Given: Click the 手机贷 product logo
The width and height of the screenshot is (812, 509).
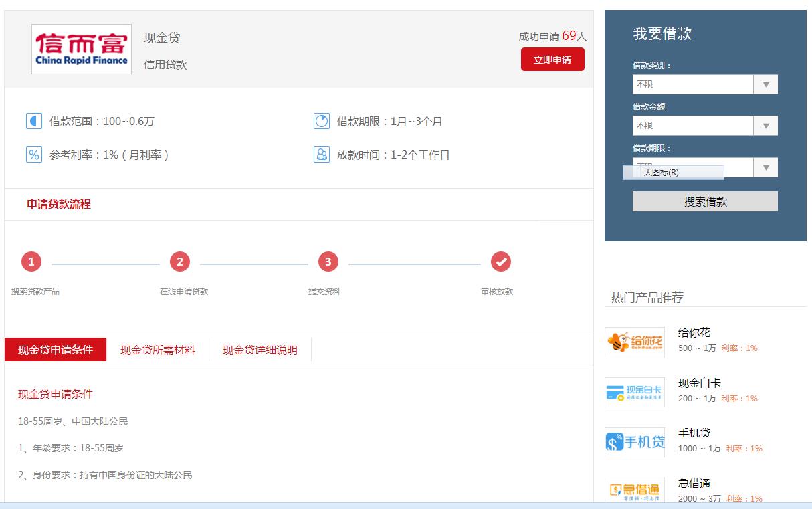Looking at the screenshot, I should (635, 442).
